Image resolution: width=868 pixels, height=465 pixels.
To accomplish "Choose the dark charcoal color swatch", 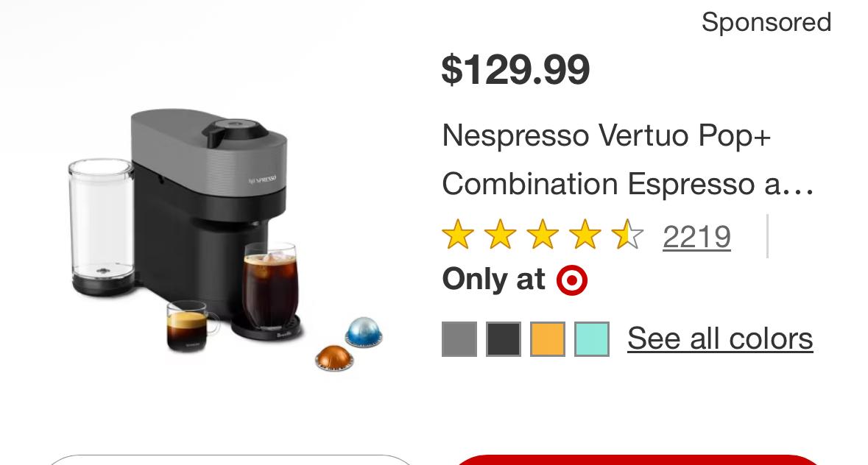I will pos(503,339).
